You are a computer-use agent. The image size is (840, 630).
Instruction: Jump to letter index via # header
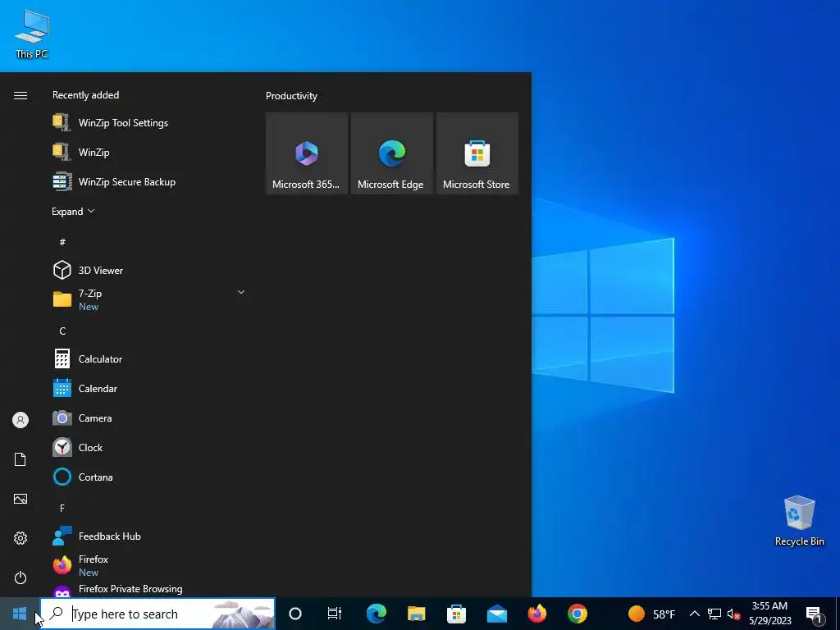tap(62, 242)
